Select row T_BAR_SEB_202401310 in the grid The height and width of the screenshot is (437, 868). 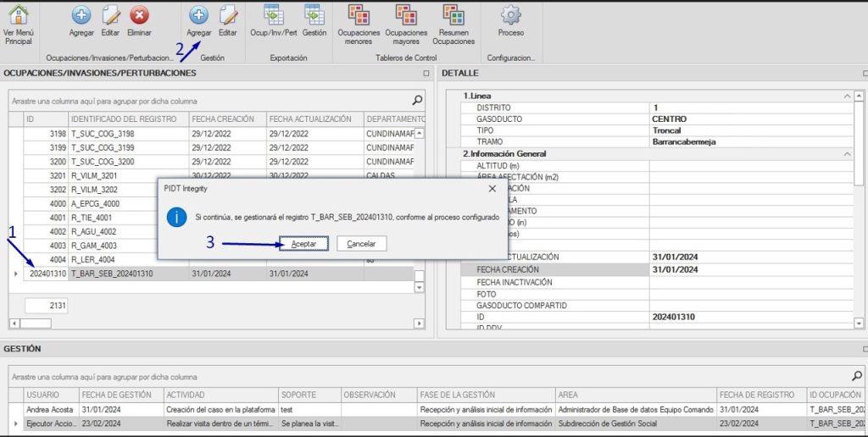pyautogui.click(x=110, y=274)
